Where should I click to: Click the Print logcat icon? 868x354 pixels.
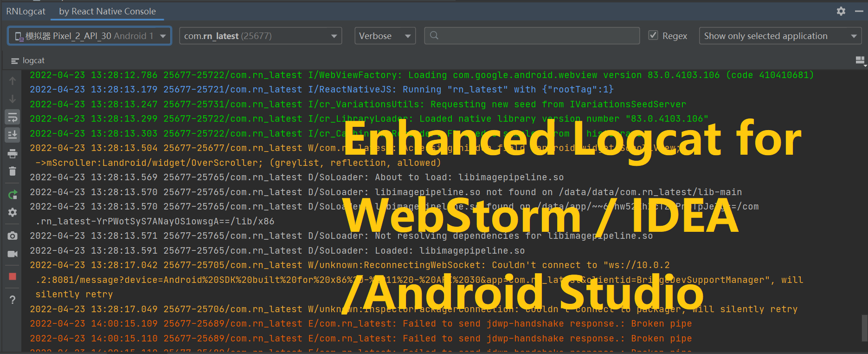(x=13, y=154)
